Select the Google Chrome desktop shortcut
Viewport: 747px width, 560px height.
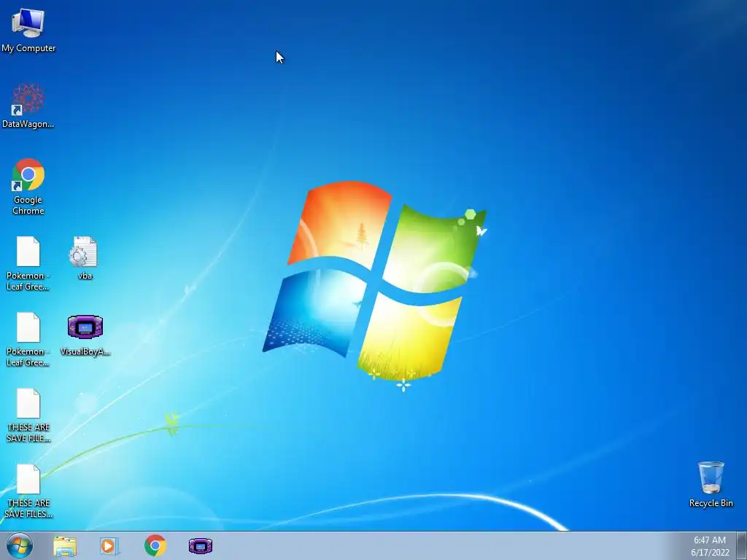point(28,186)
